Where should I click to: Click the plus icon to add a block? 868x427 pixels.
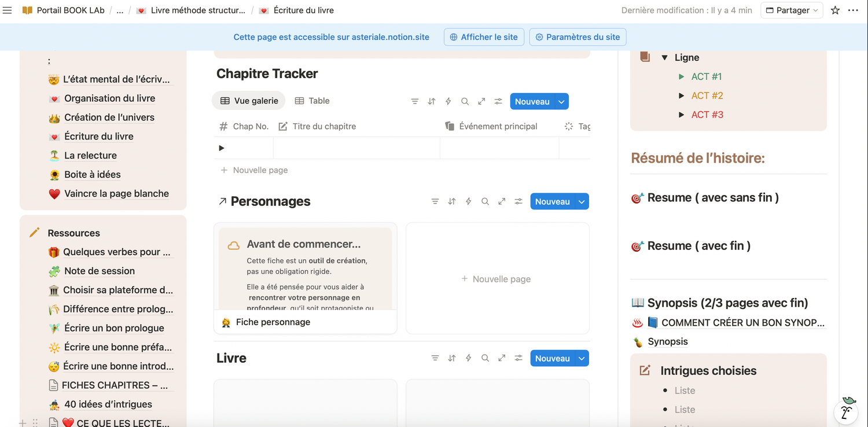coord(23,423)
